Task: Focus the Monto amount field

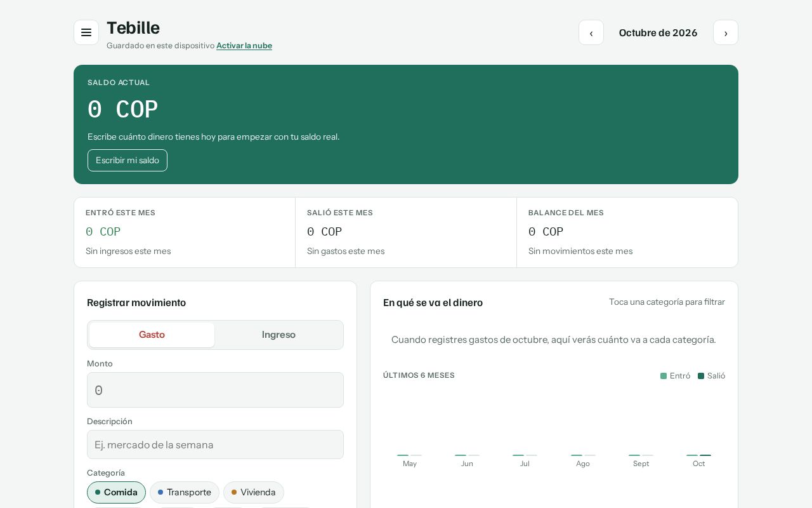Action: pos(215,390)
